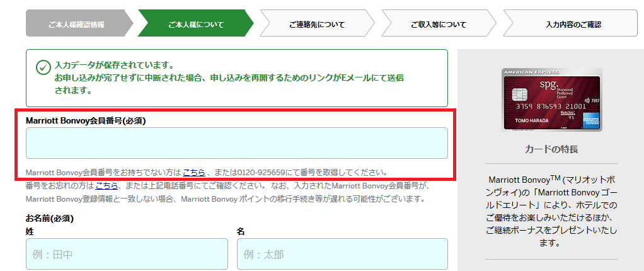Click the green checkmark saved-data icon
The image size is (644, 271).
pos(43,68)
